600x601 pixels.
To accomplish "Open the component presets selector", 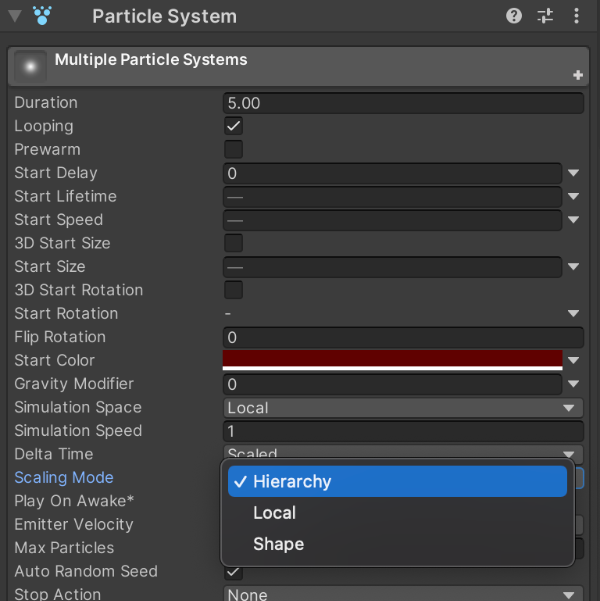I will coord(545,16).
